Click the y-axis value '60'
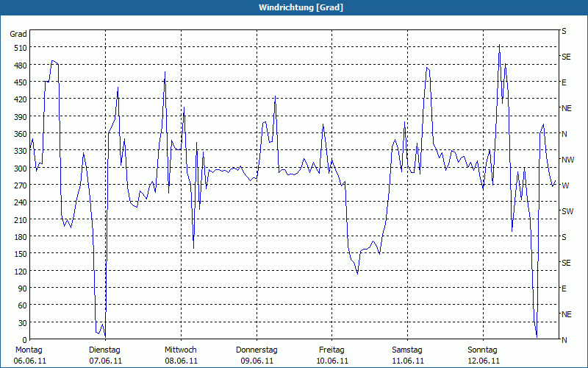 tap(23, 306)
